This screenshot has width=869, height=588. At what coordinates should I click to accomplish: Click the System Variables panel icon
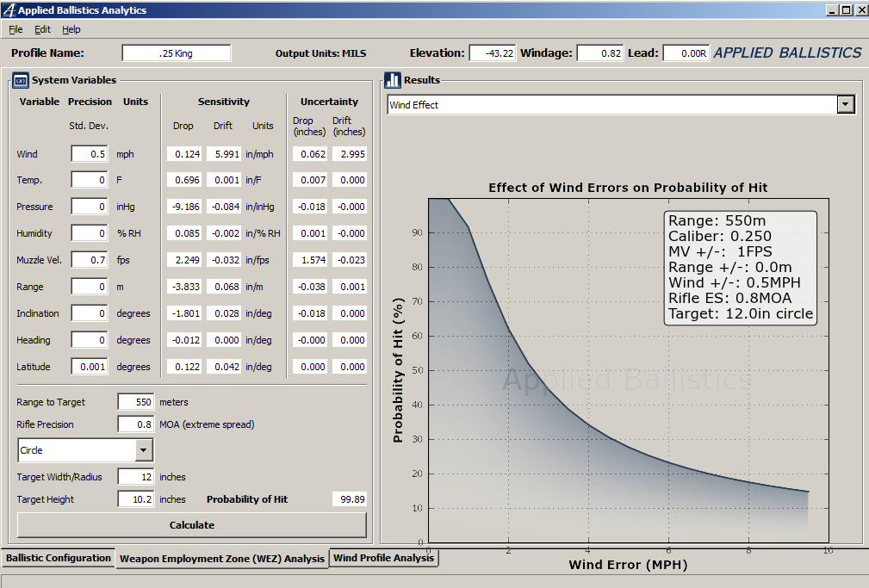click(21, 80)
